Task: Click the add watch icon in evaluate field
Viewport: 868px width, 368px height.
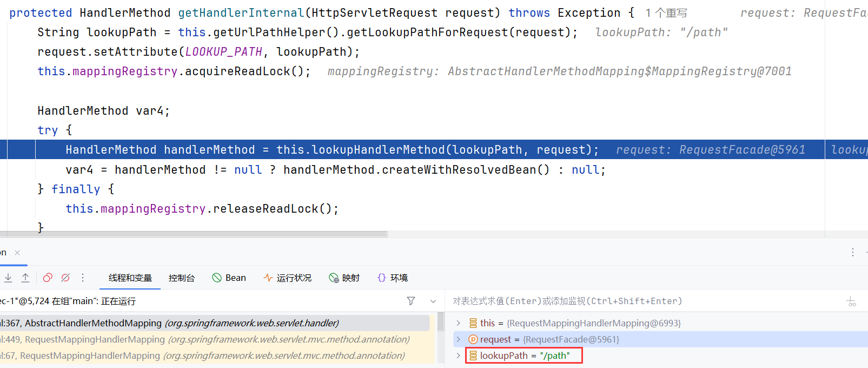Action: pos(851,301)
